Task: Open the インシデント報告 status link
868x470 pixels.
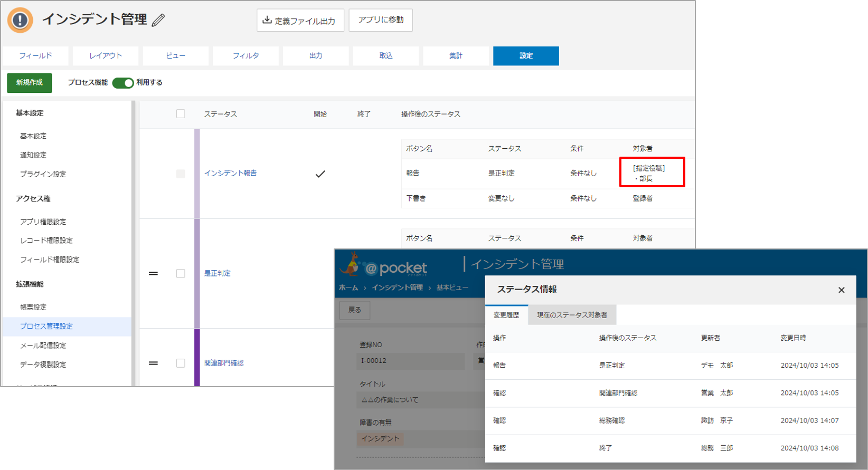Action: point(231,173)
